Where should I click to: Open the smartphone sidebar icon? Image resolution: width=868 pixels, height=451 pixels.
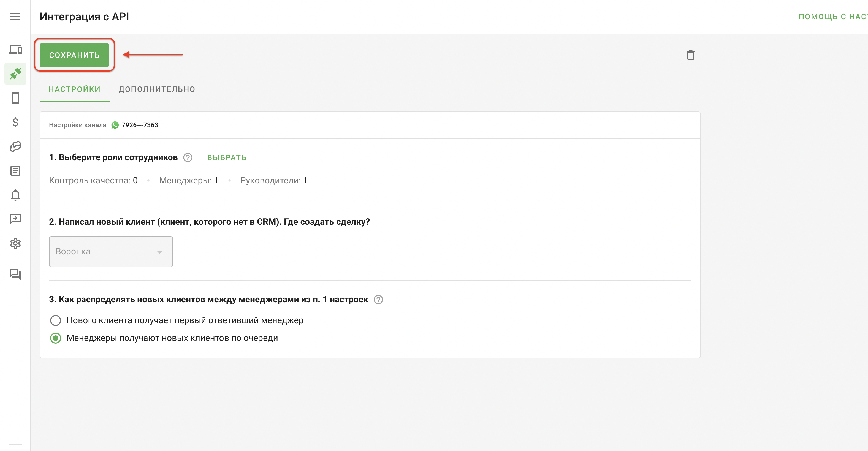click(15, 98)
